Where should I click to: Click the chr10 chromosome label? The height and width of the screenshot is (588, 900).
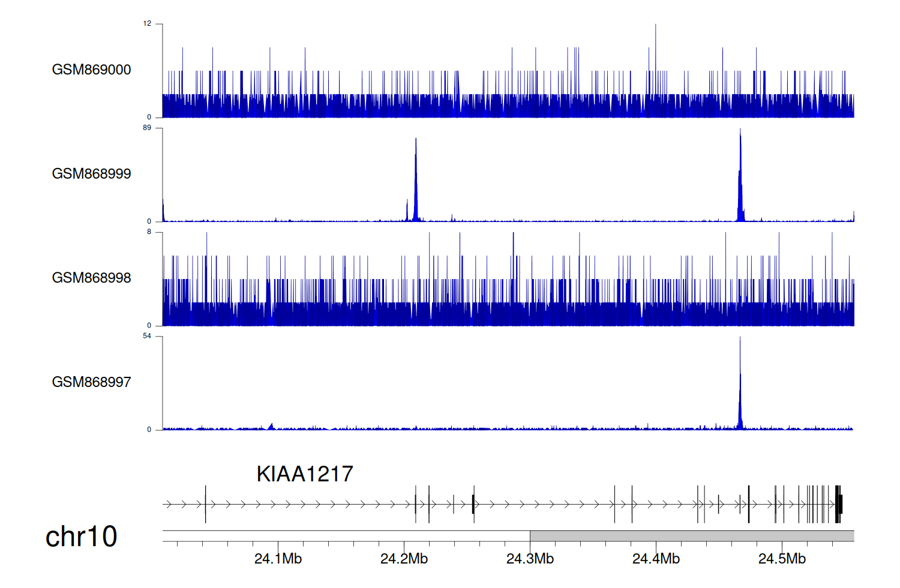pyautogui.click(x=81, y=536)
